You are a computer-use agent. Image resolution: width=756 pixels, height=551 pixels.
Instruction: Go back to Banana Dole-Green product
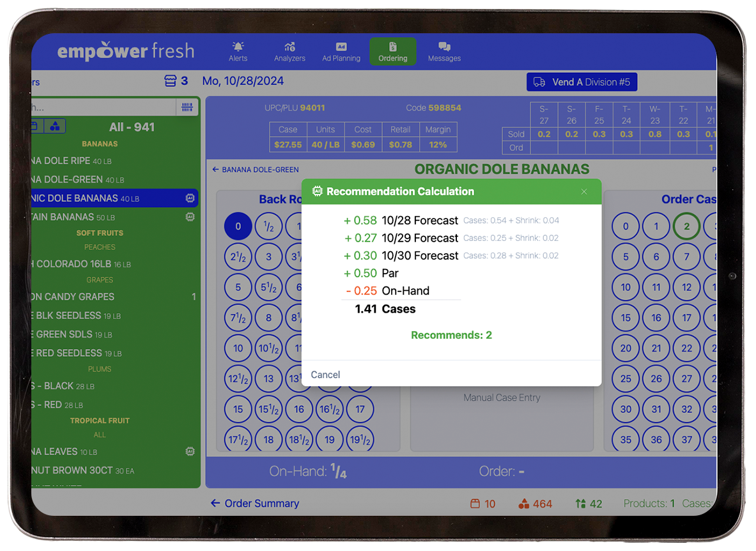coord(256,169)
